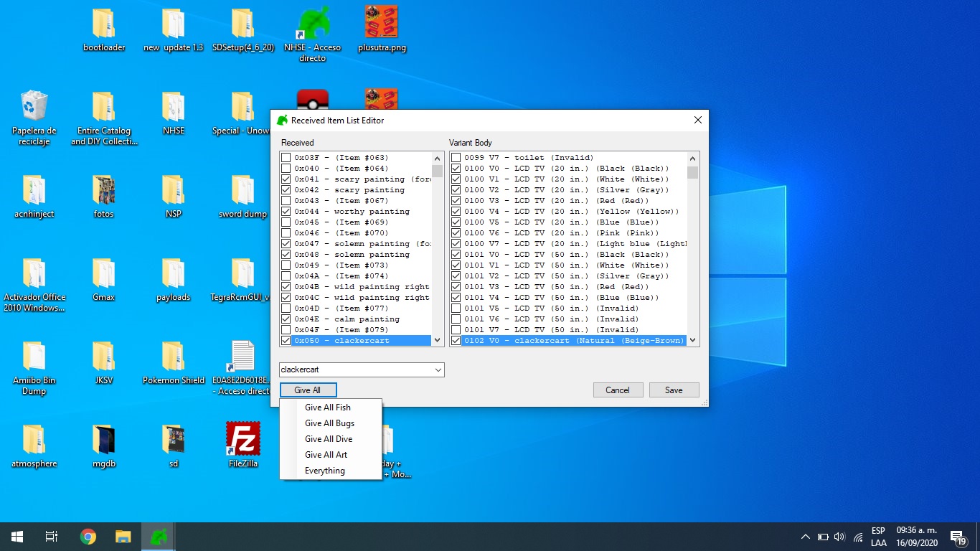Choose Give All Dive from menu
The image size is (980, 551).
(329, 439)
